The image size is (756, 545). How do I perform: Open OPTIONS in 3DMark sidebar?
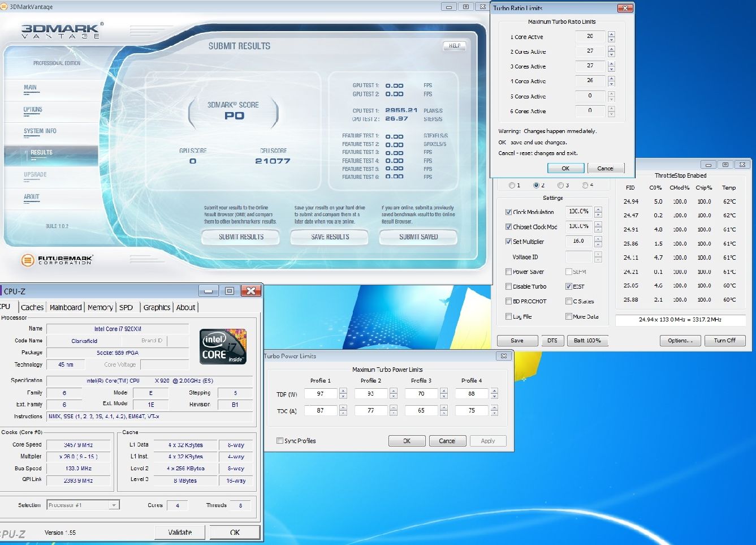(x=33, y=110)
